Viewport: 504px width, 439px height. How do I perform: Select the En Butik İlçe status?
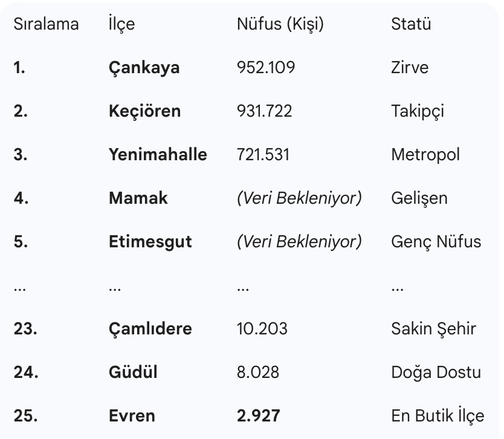click(x=438, y=416)
